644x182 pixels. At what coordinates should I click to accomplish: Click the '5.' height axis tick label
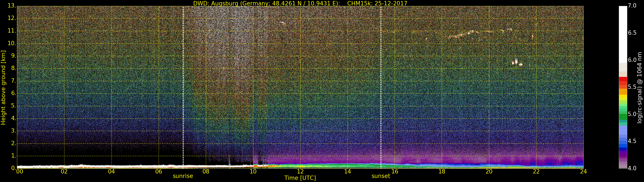point(13,106)
